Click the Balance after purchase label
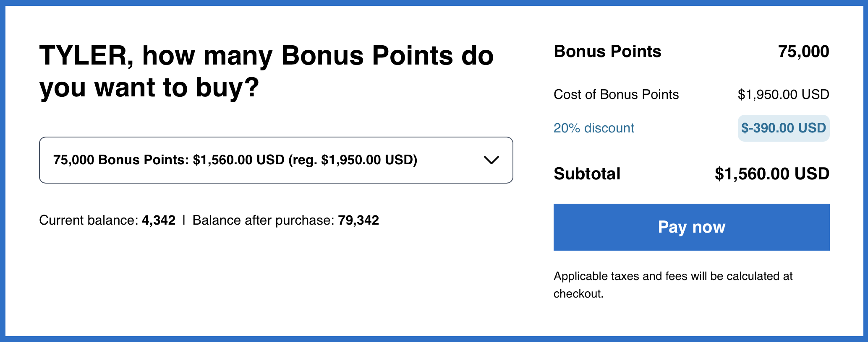The image size is (868, 342). [263, 220]
